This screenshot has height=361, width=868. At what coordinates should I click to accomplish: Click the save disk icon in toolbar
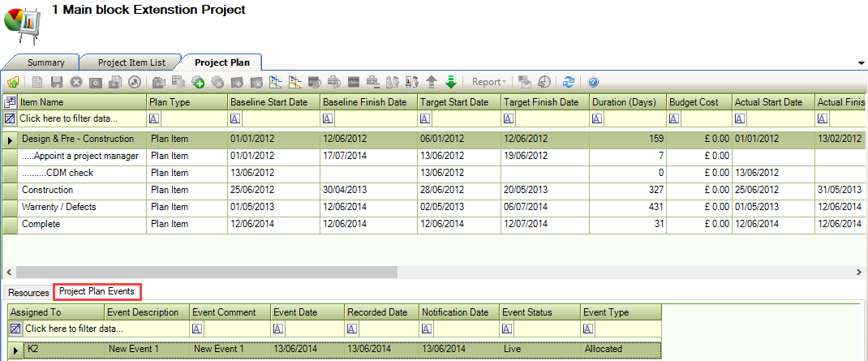point(57,82)
